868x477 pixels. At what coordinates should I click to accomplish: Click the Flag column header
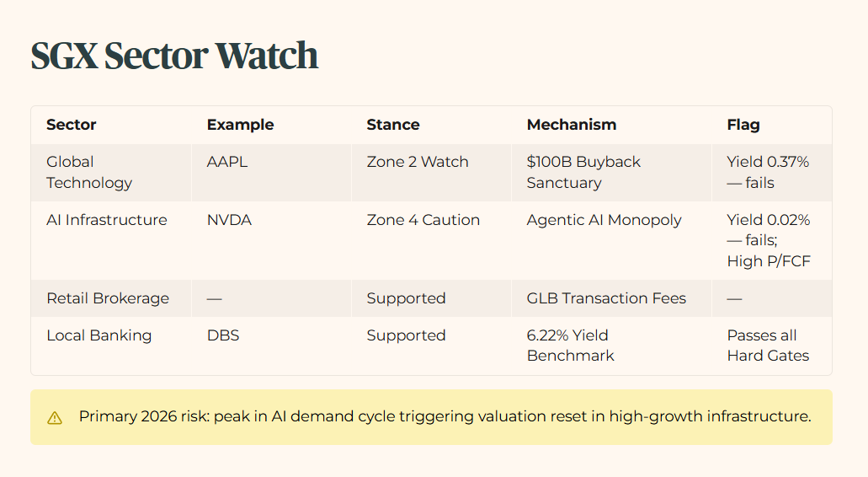click(x=743, y=125)
